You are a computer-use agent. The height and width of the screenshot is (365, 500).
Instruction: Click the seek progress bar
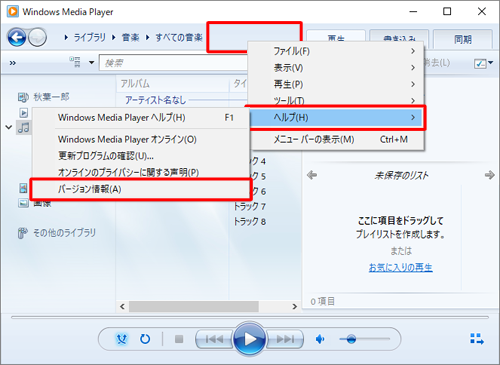tap(250, 317)
